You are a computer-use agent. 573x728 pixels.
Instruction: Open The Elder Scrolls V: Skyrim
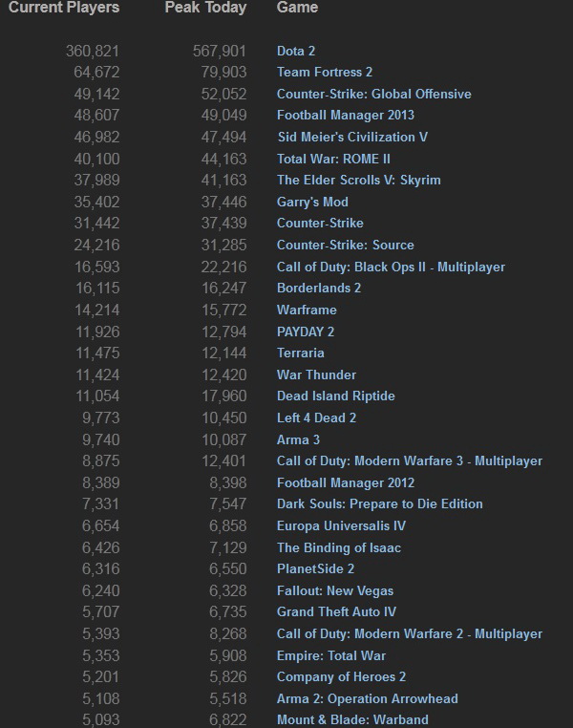[358, 180]
